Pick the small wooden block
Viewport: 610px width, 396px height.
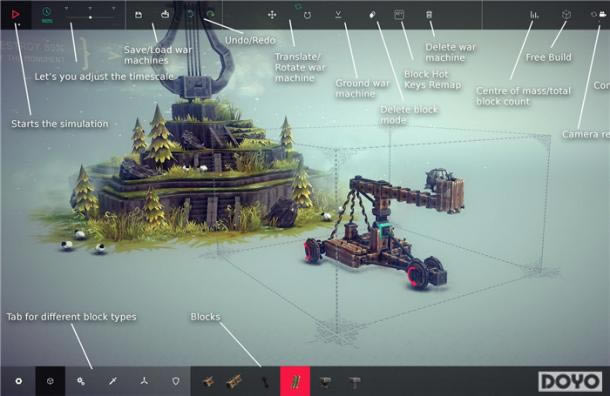pyautogui.click(x=208, y=382)
